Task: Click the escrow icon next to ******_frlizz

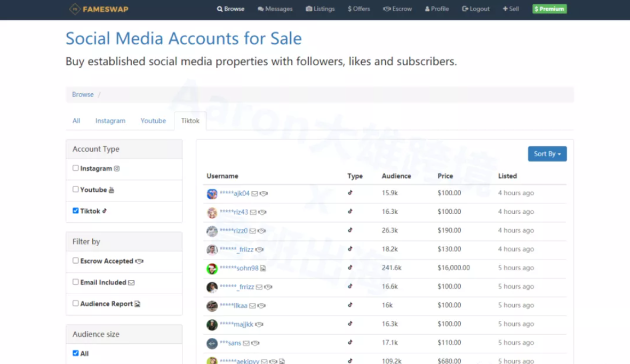Action: [259, 249]
